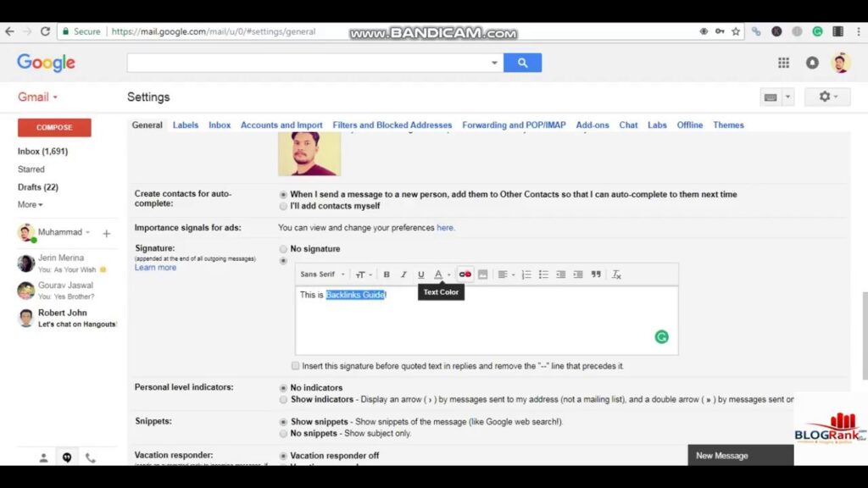The width and height of the screenshot is (868, 488).
Task: Click the Gmail search input field
Action: tap(309, 63)
